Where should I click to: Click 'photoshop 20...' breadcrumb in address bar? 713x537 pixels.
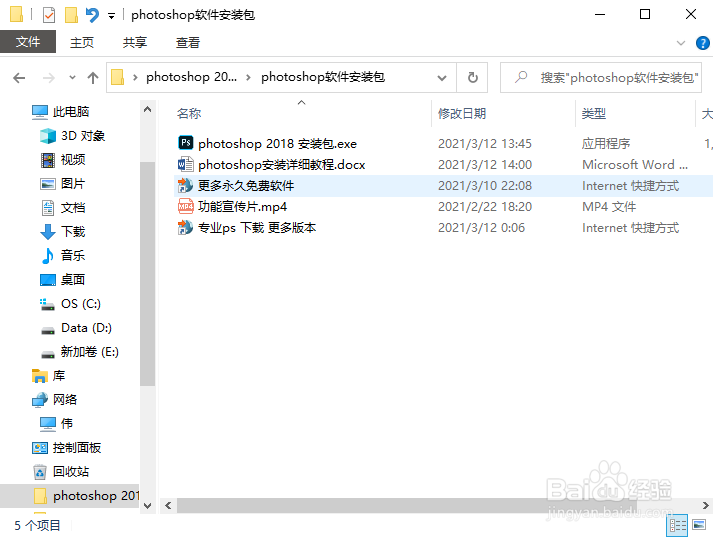tap(191, 77)
